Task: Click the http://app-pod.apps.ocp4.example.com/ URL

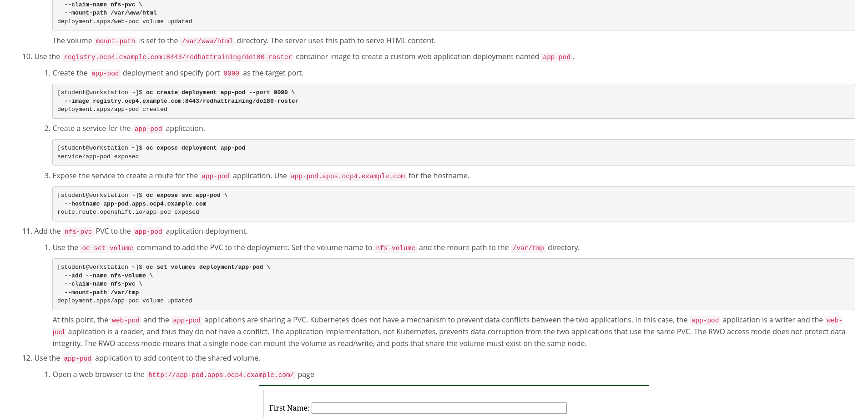Action: [221, 375]
